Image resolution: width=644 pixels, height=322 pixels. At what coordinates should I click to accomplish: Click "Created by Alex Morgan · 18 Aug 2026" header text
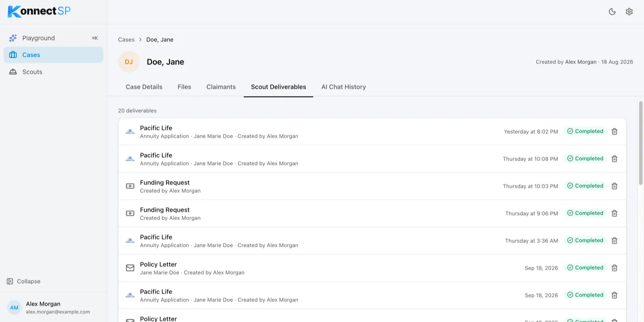coord(585,62)
